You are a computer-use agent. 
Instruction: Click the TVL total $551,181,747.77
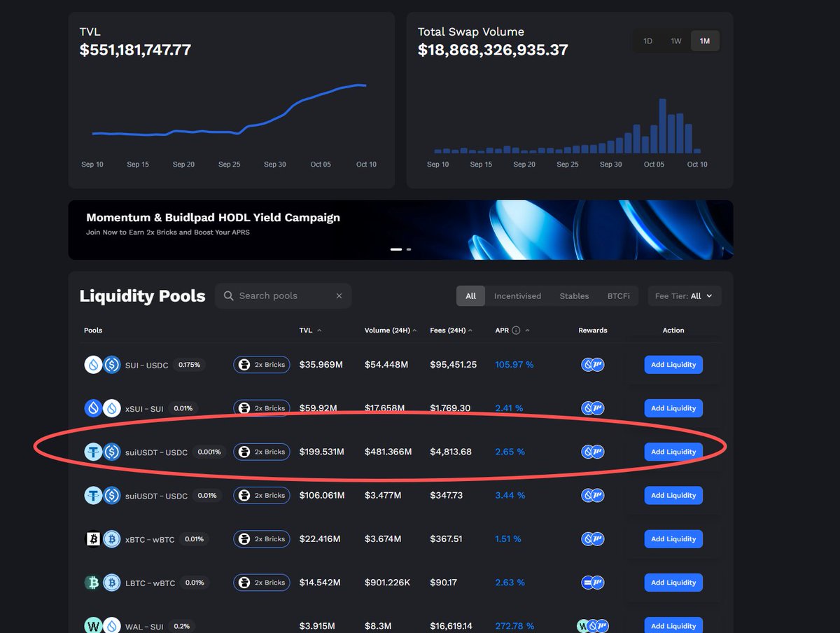pos(135,50)
